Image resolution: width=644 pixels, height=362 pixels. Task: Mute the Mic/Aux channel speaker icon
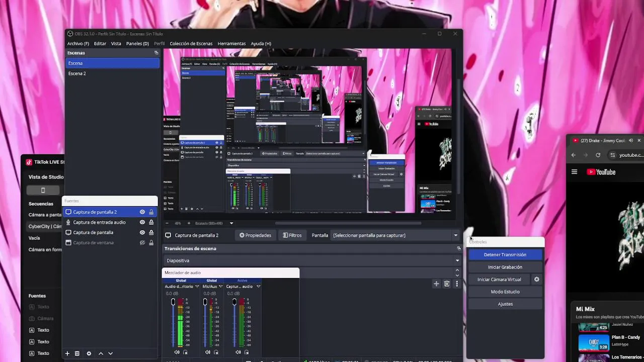(x=207, y=352)
